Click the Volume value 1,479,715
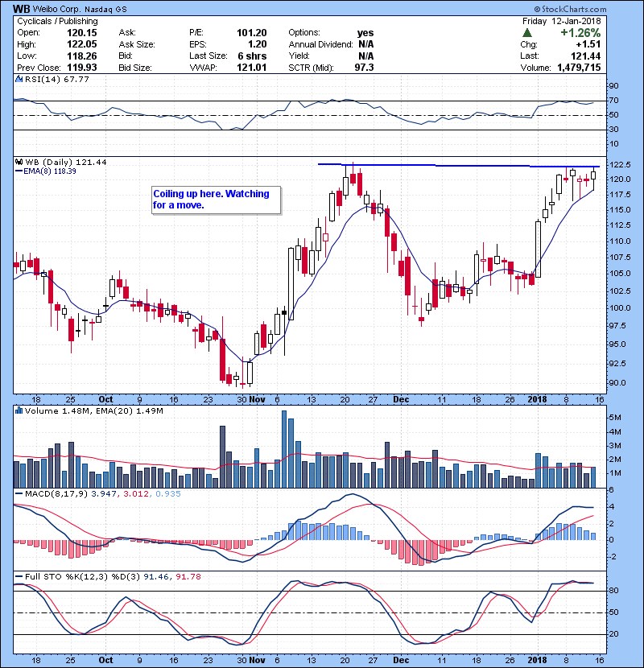This screenshot has width=644, height=668. point(579,68)
